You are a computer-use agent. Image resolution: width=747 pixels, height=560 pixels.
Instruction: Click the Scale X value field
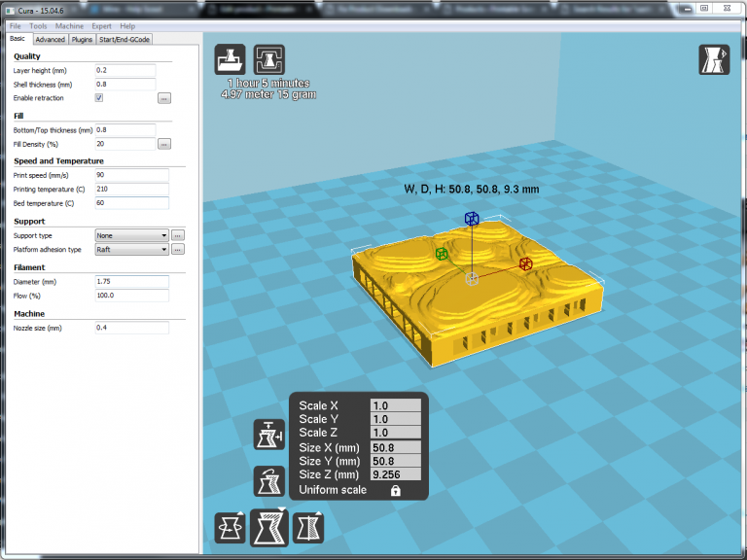pyautogui.click(x=395, y=405)
